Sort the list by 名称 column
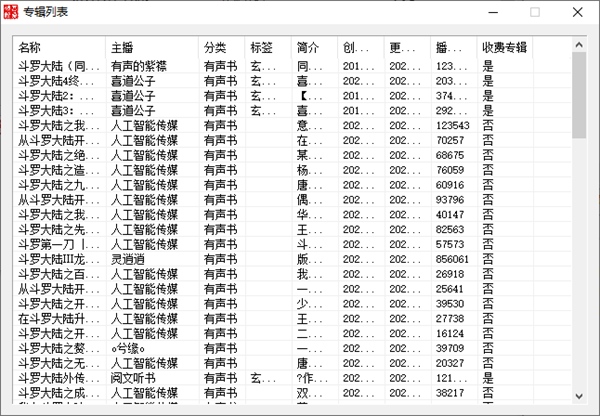 pyautogui.click(x=58, y=47)
